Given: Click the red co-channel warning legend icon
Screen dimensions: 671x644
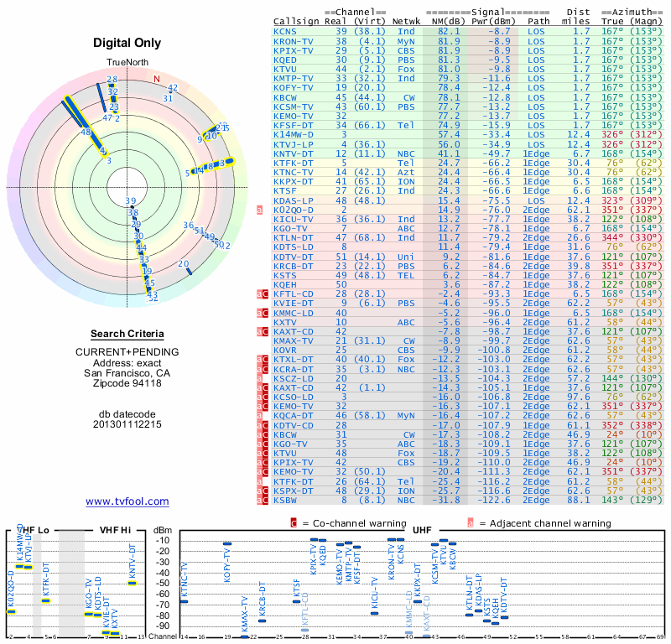Looking at the screenshot, I should (x=294, y=523).
